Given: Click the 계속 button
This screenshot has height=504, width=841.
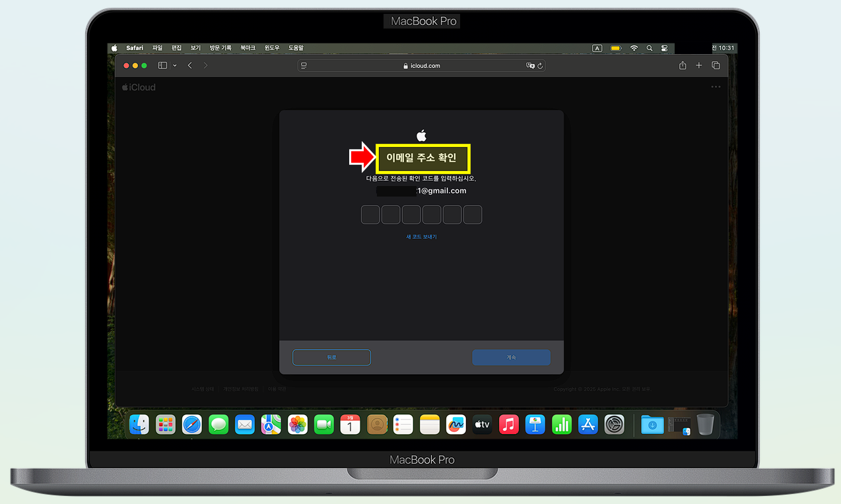Looking at the screenshot, I should click(511, 357).
